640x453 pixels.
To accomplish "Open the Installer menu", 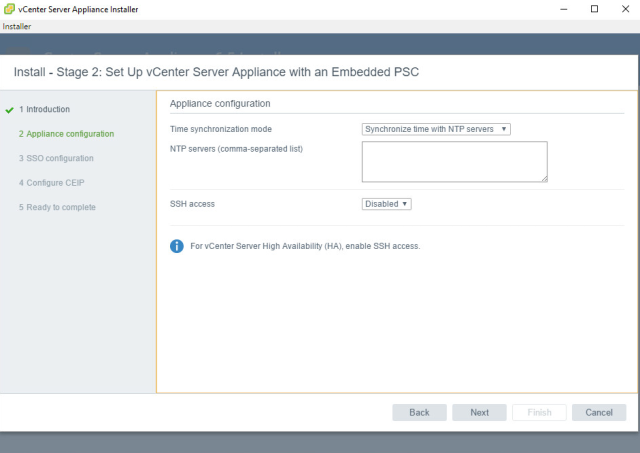I will click(x=17, y=27).
